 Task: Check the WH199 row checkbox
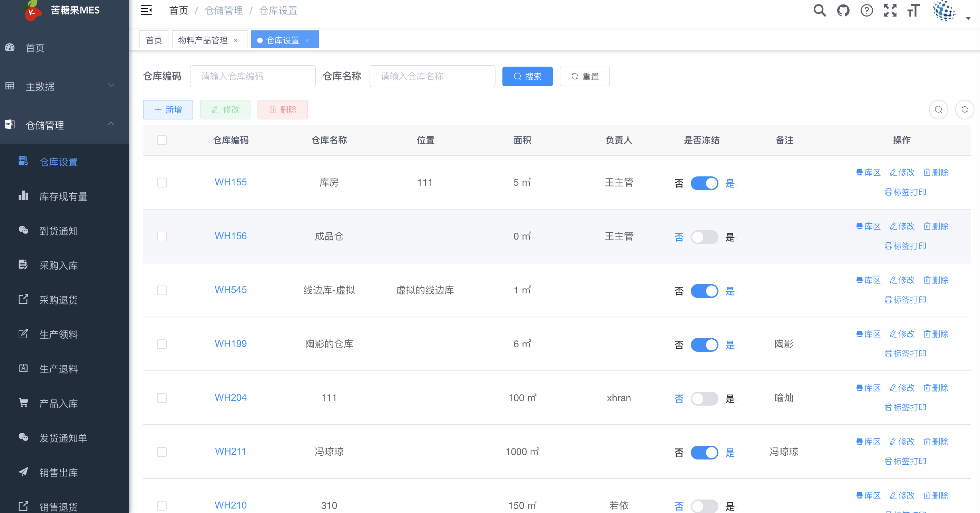(162, 344)
